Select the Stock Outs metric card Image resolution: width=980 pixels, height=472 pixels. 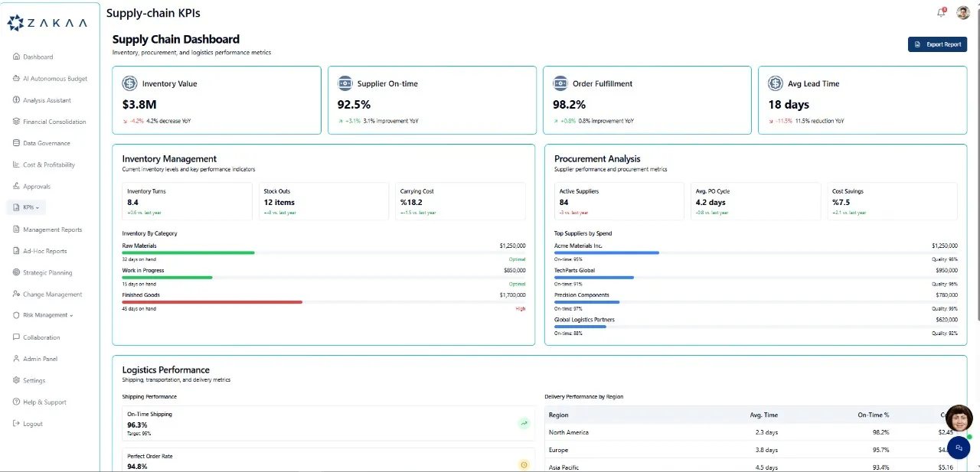(x=323, y=201)
